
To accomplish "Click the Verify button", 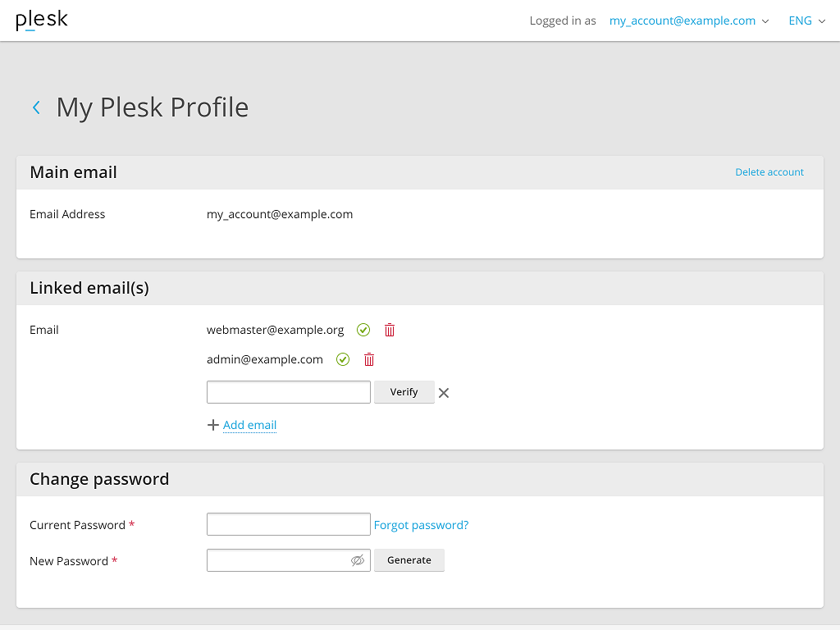I will click(404, 392).
